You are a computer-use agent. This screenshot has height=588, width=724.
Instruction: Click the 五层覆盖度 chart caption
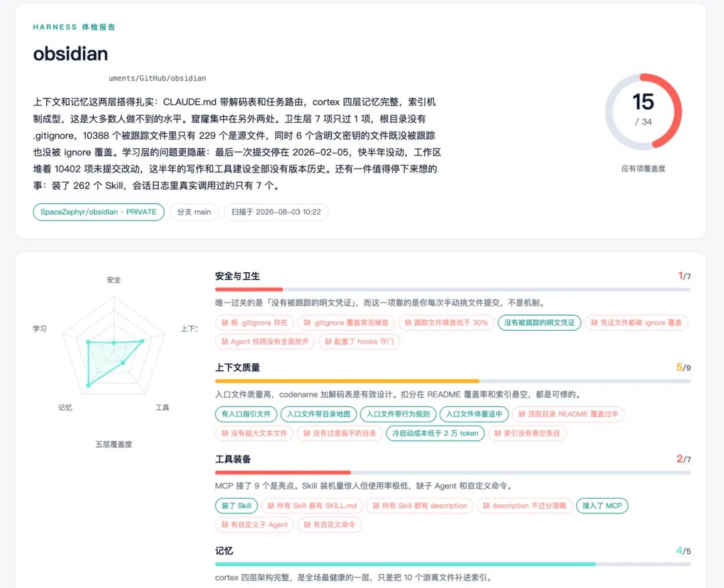[113, 445]
